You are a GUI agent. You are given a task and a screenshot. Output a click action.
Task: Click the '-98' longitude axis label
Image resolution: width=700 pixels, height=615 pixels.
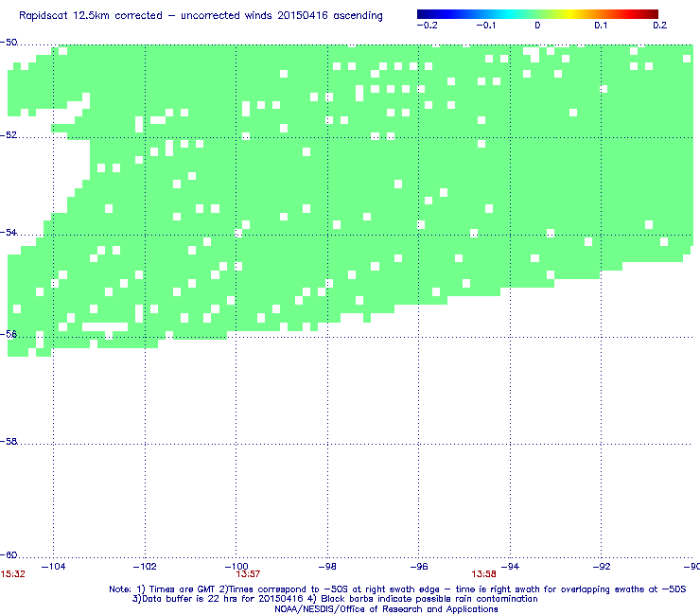point(327,567)
